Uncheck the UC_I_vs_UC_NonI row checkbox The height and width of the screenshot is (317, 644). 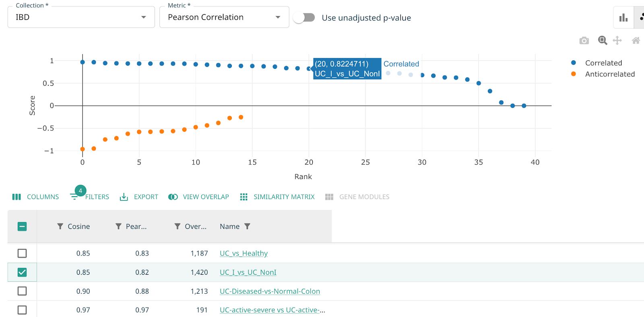[x=22, y=272]
